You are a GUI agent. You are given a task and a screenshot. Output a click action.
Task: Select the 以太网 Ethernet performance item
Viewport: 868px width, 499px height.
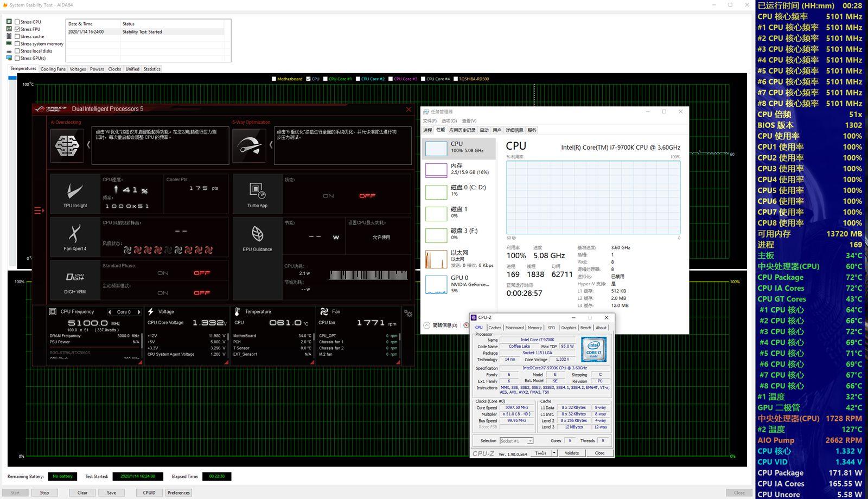pyautogui.click(x=458, y=259)
